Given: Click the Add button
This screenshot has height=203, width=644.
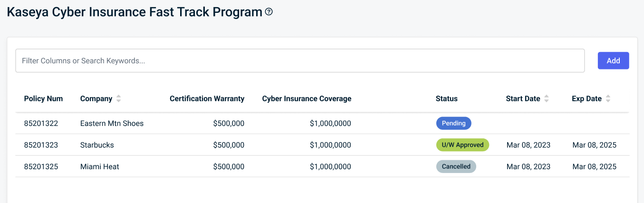Looking at the screenshot, I should point(613,60).
